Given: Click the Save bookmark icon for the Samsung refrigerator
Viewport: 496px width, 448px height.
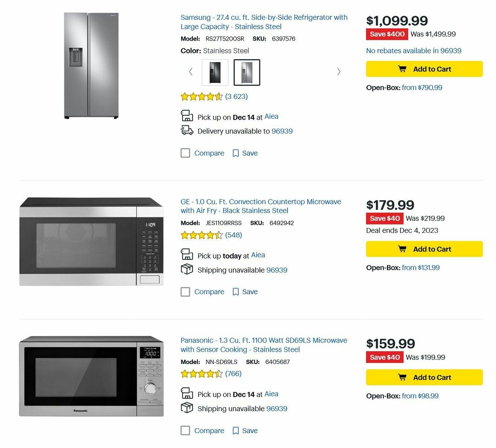Looking at the screenshot, I should click(236, 153).
